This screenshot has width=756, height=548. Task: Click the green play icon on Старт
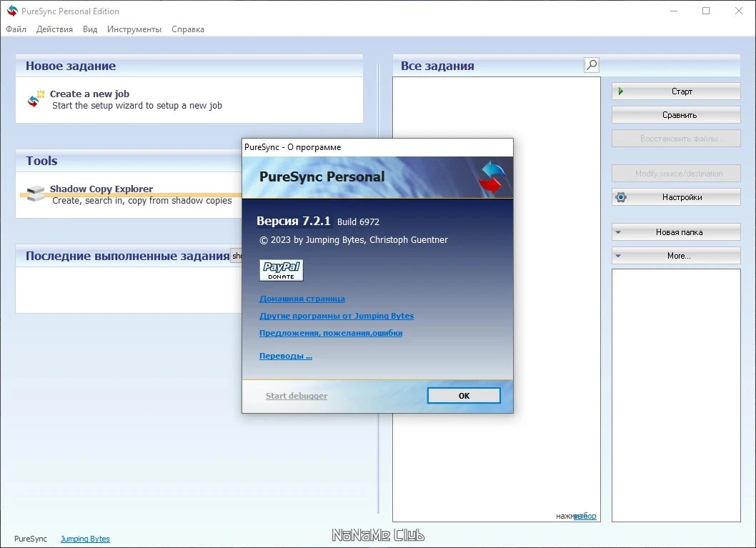621,91
